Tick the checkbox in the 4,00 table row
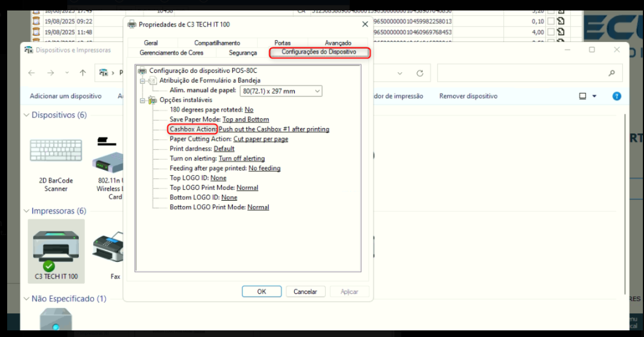This screenshot has height=337, width=644. tap(550, 32)
